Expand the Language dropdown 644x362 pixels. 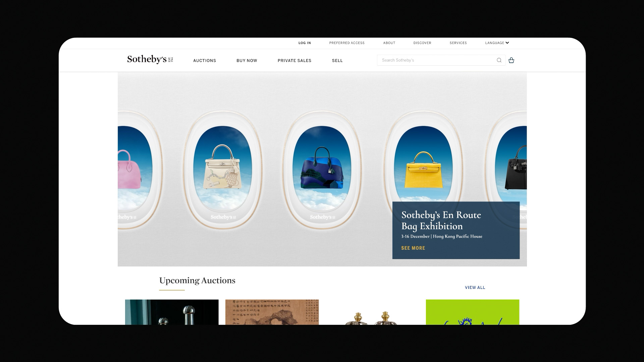point(497,43)
